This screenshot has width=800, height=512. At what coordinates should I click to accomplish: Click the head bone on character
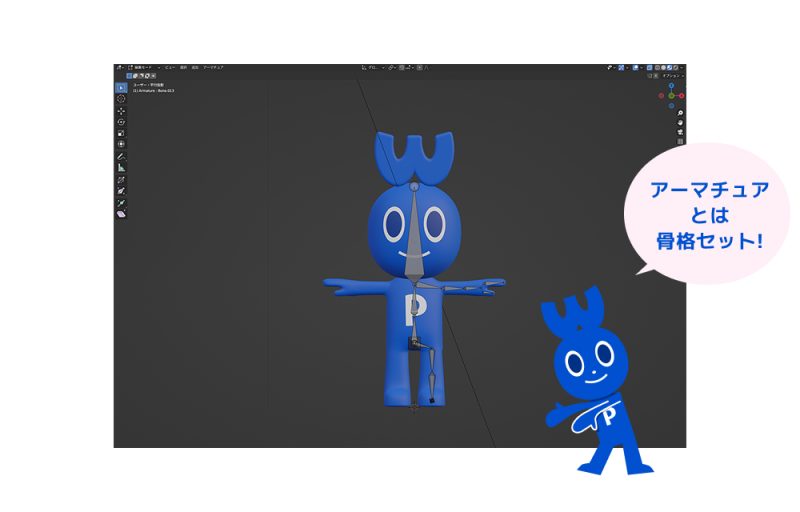coord(413,215)
